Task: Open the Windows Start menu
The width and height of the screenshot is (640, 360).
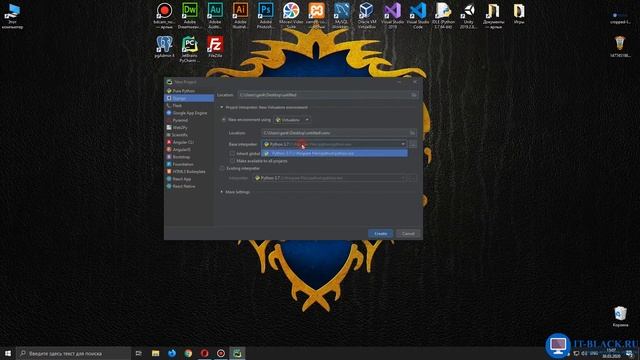Action: [8, 353]
